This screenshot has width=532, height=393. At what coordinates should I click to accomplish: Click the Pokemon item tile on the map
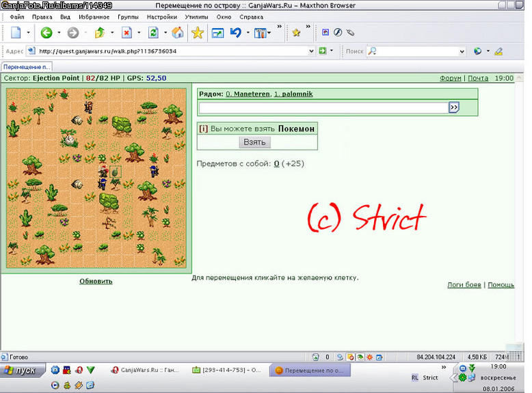pos(115,172)
